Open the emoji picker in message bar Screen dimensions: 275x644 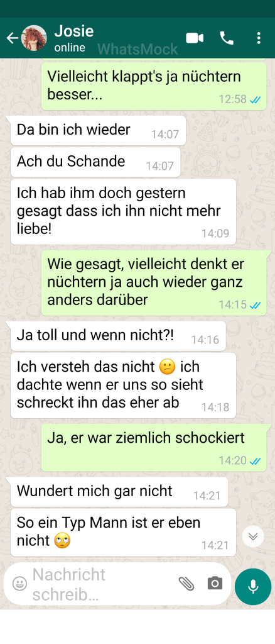(x=19, y=583)
